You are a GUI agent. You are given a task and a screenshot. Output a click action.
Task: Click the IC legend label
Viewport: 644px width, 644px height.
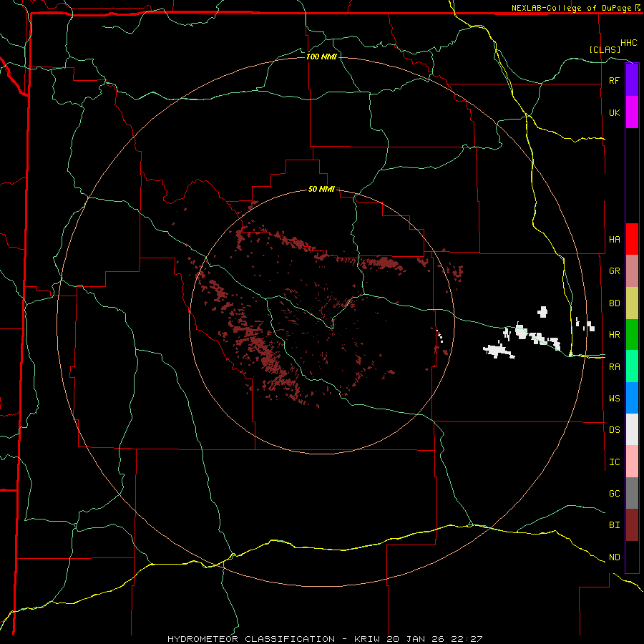tap(614, 462)
